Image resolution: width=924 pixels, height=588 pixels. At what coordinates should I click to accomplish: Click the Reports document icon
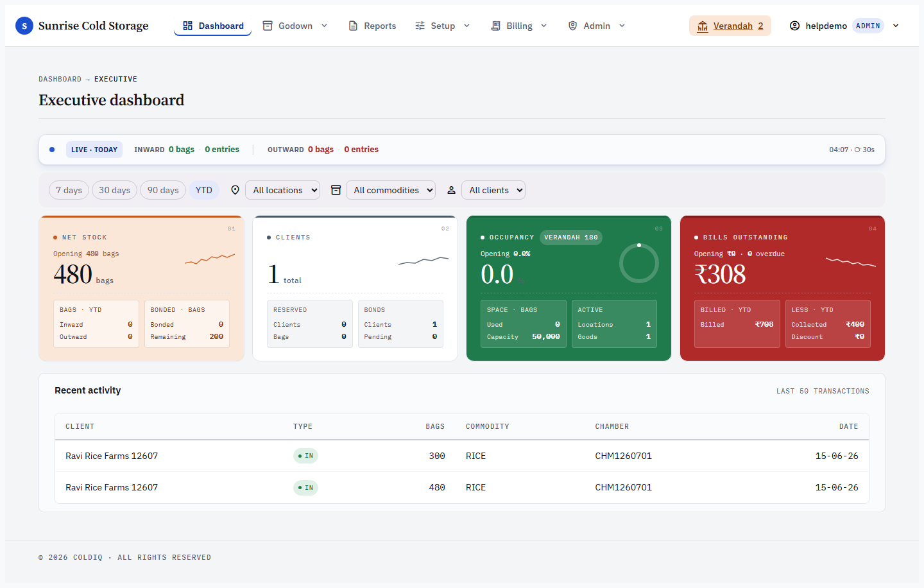coord(353,26)
